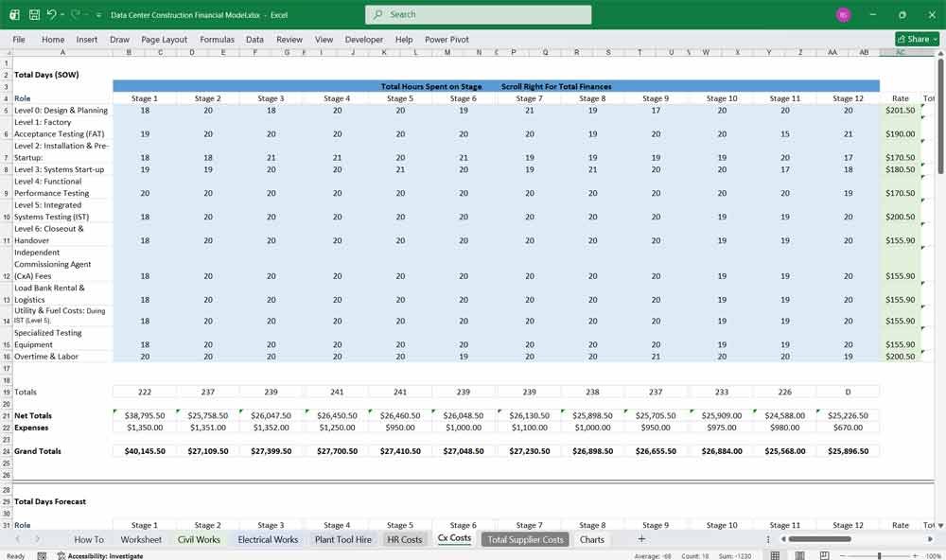Go to previous sheet tab arrow
This screenshot has height=560, width=946.
[x=18, y=539]
